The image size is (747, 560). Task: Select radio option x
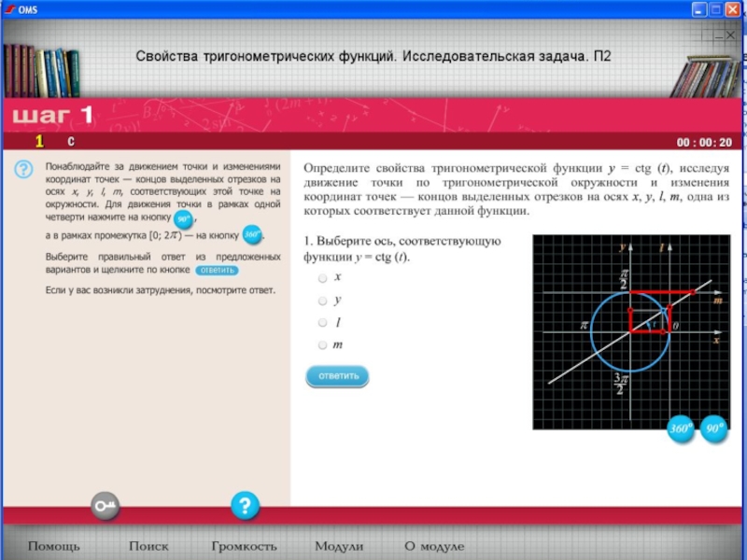pos(322,278)
